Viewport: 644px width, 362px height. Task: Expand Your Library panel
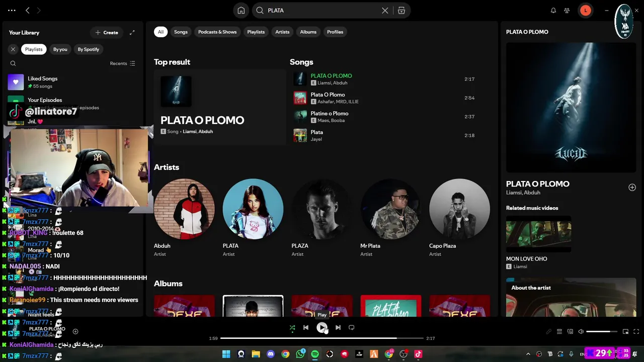[132, 33]
